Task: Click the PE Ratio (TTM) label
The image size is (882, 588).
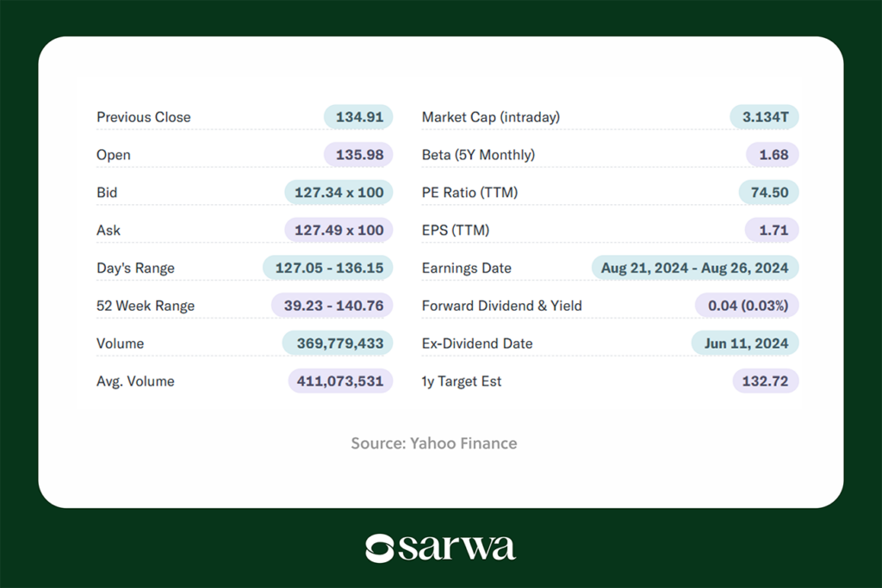Action: click(x=469, y=192)
